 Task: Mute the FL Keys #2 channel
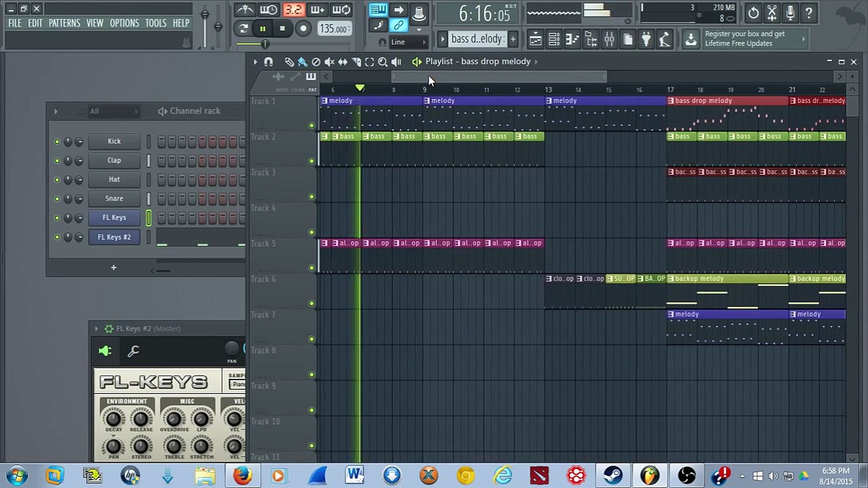pyautogui.click(x=57, y=237)
